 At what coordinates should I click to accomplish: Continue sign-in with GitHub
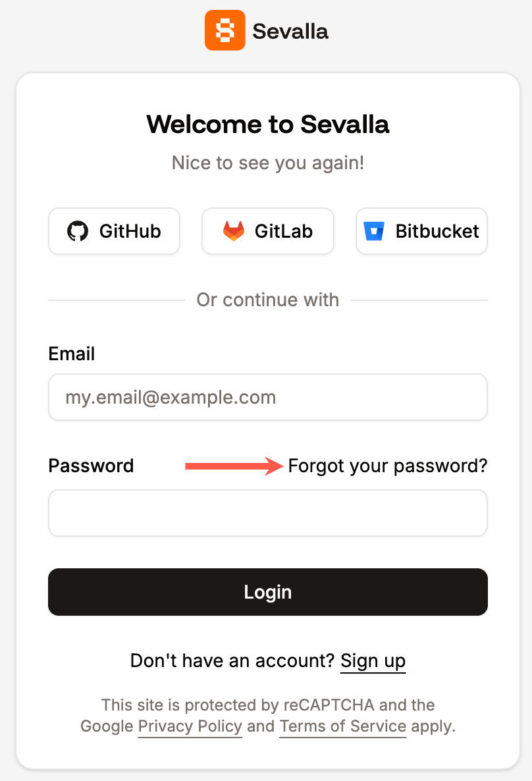(x=114, y=231)
